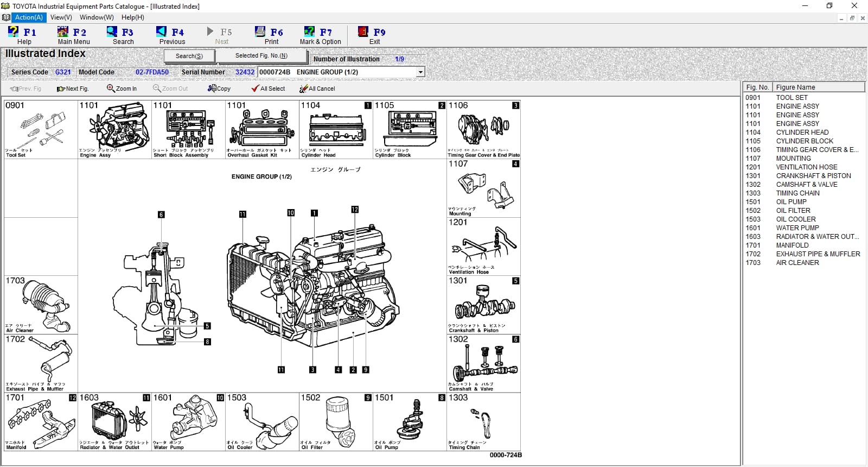Select CYLINDER HEAD row in list

tap(803, 132)
